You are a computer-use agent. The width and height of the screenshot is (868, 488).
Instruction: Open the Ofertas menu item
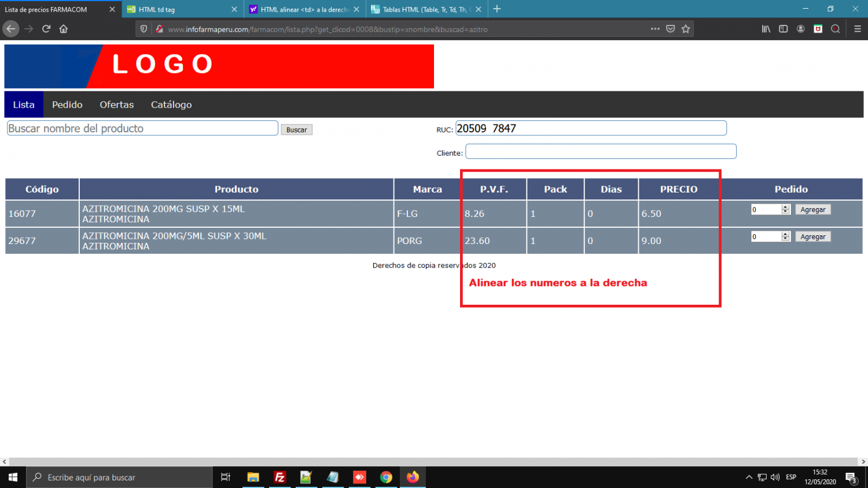[x=117, y=105]
